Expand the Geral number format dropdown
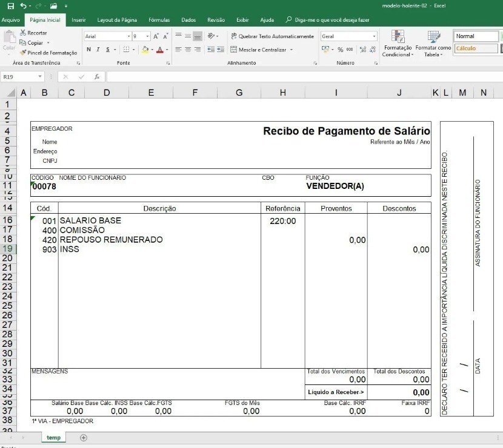 (374, 36)
